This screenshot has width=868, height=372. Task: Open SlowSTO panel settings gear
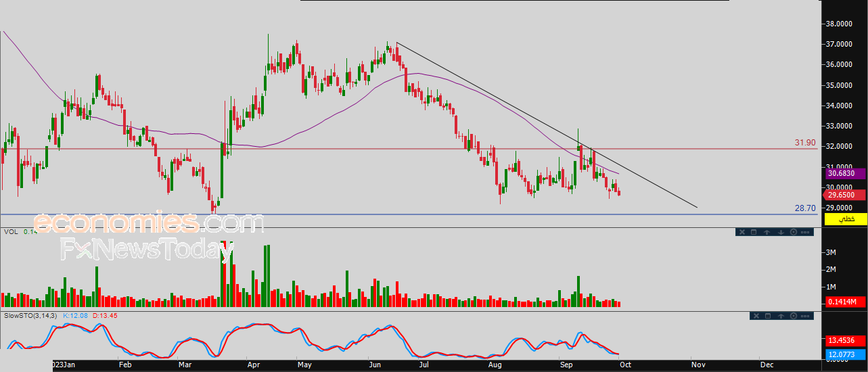(792, 316)
